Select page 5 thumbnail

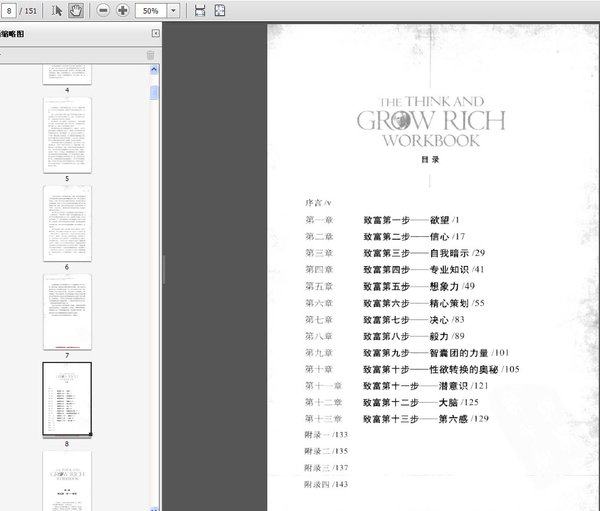coord(67,135)
